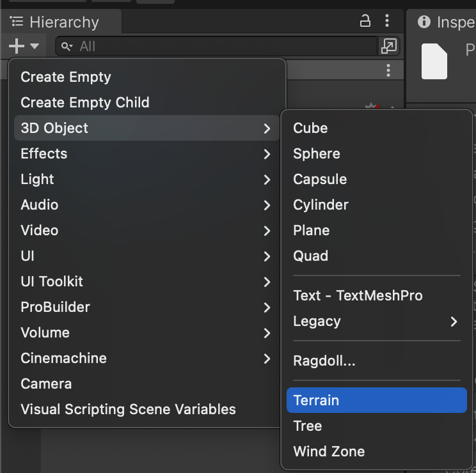The width and height of the screenshot is (476, 473).
Task: Select Wind Zone menu item
Action: [x=329, y=451]
